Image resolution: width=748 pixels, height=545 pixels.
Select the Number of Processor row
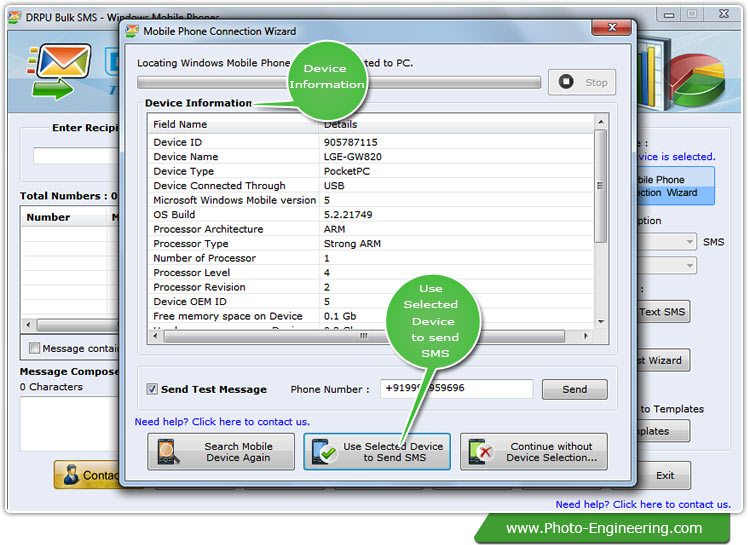click(371, 258)
